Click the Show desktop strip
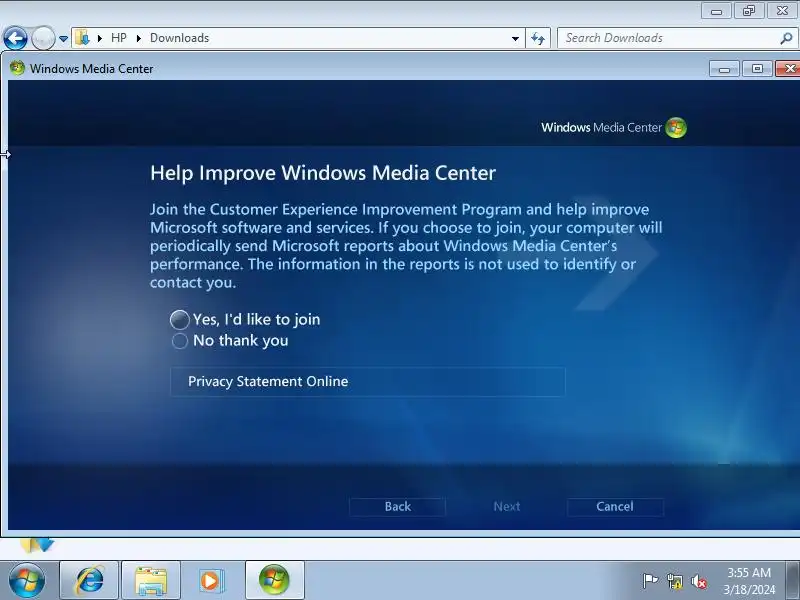Screen dimensions: 800x600 [793, 580]
